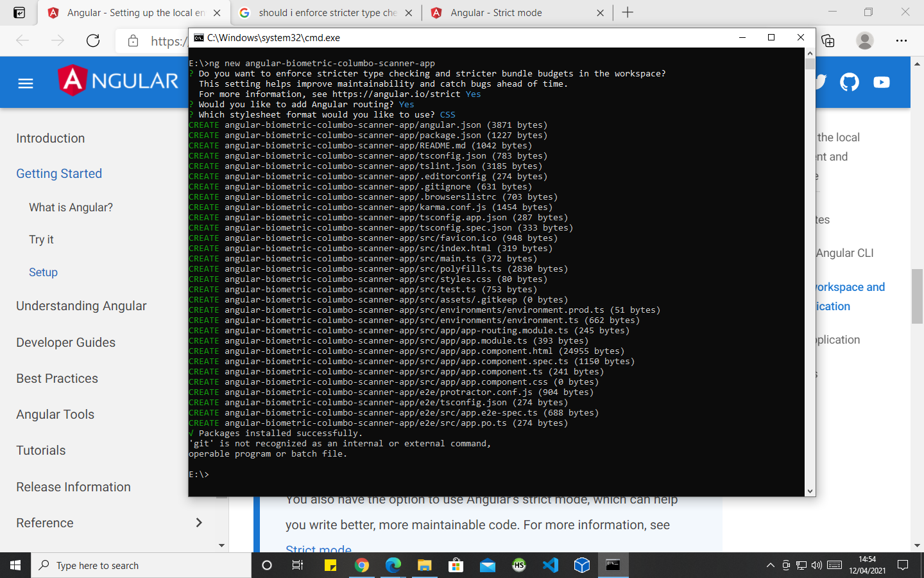This screenshot has height=578, width=924.
Task: Open a new browser tab
Action: click(x=628, y=13)
